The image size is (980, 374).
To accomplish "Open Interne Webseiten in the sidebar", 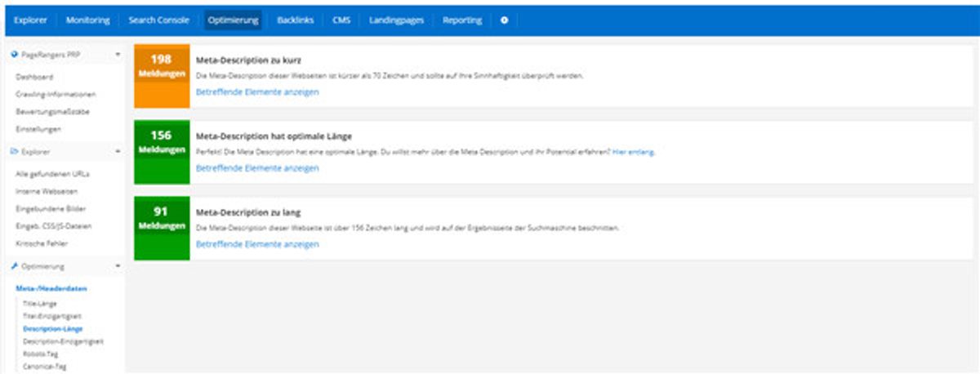I will pos(46,191).
